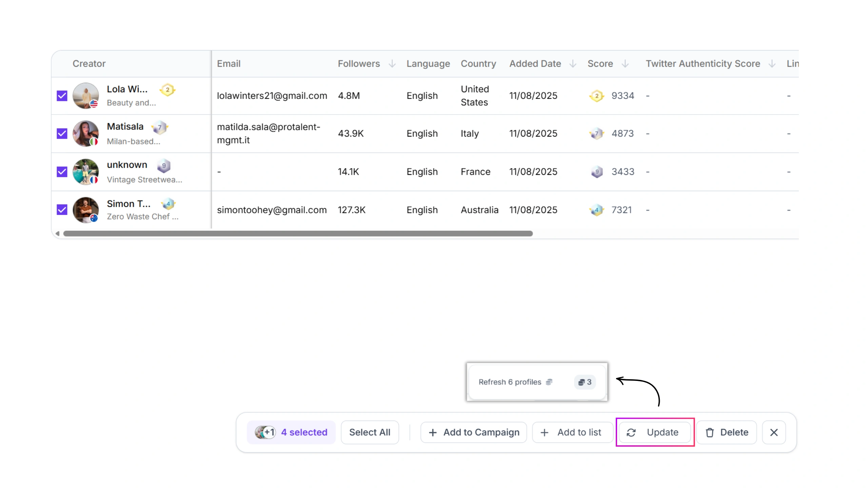Image resolution: width=868 pixels, height=488 pixels.
Task: Sort by the Followers column arrow
Action: 392,64
